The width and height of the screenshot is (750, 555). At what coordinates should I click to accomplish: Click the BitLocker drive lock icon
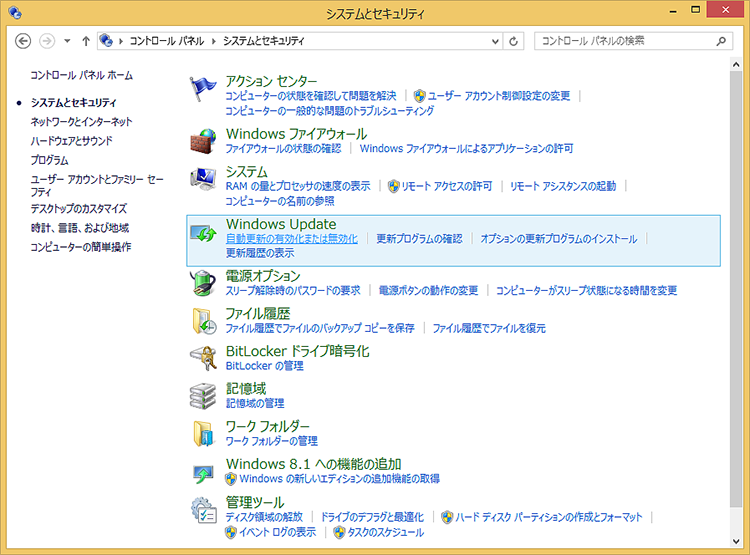204,358
